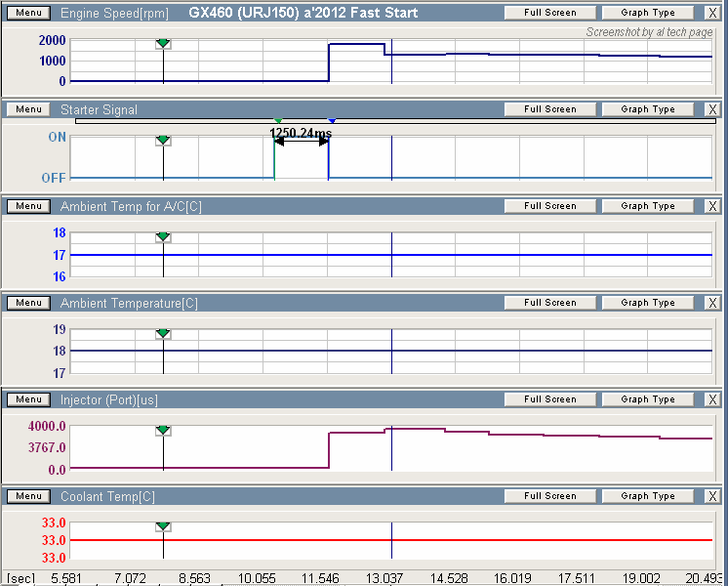Show Injector (Port) graph in Full Screen
The image size is (728, 586).
(549, 399)
